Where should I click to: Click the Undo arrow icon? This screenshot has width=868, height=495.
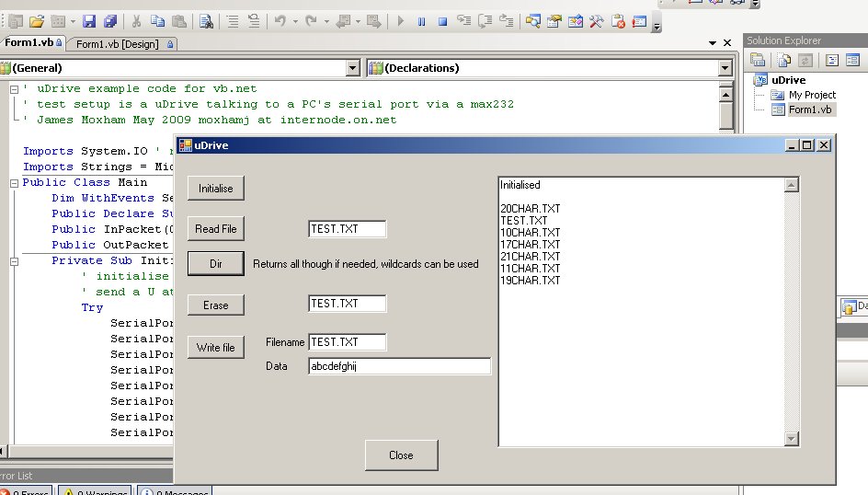click(280, 21)
